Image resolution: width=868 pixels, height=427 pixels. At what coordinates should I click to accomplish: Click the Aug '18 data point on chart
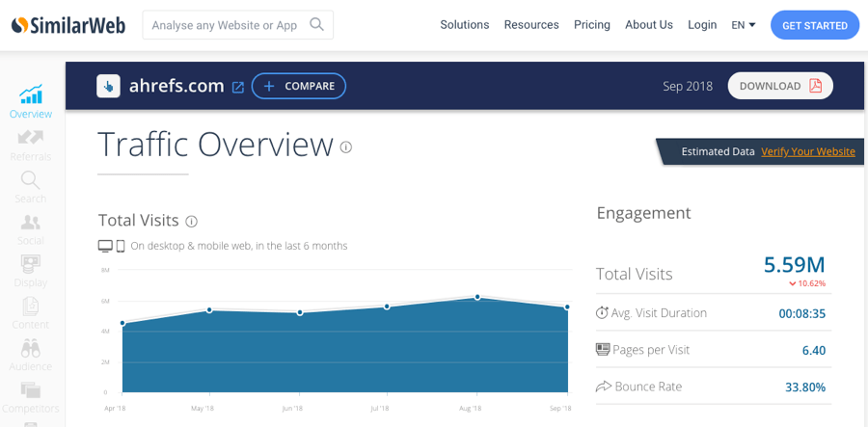pyautogui.click(x=477, y=297)
